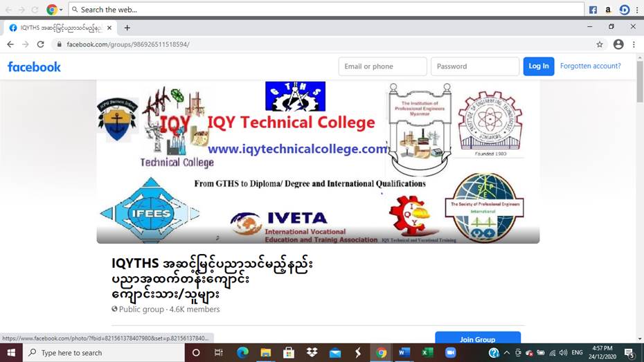Click the 'Public group · 4.6K members' text
644x362 pixels.
click(x=166, y=309)
